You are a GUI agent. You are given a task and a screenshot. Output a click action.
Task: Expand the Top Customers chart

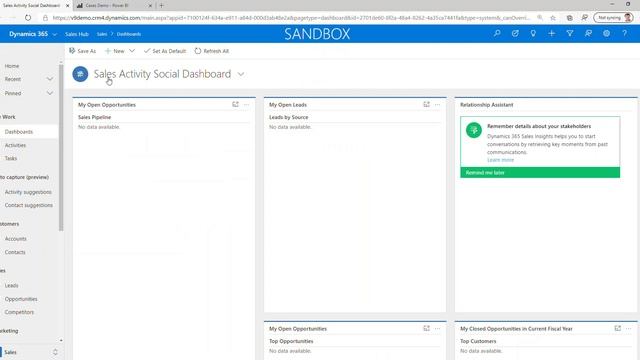pos(618,328)
